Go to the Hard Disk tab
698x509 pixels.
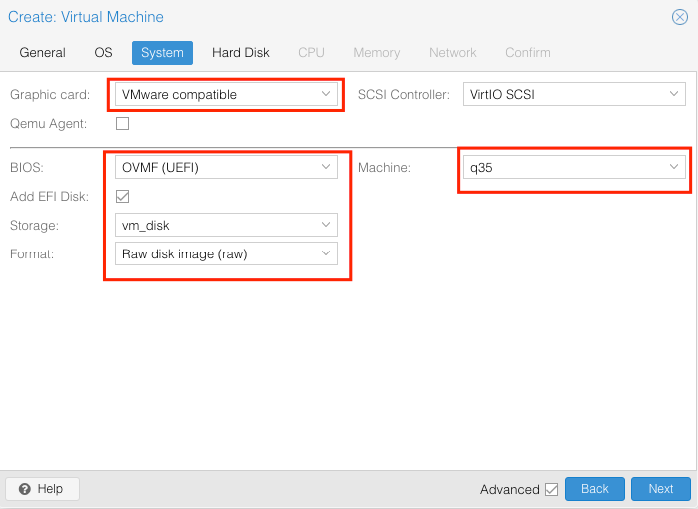[241, 53]
